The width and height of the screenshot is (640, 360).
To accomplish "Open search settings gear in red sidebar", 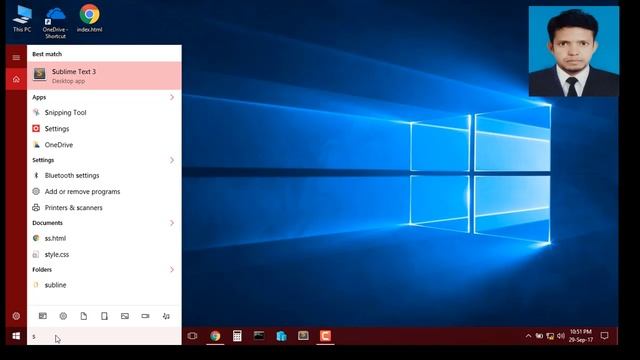I will click(x=16, y=316).
